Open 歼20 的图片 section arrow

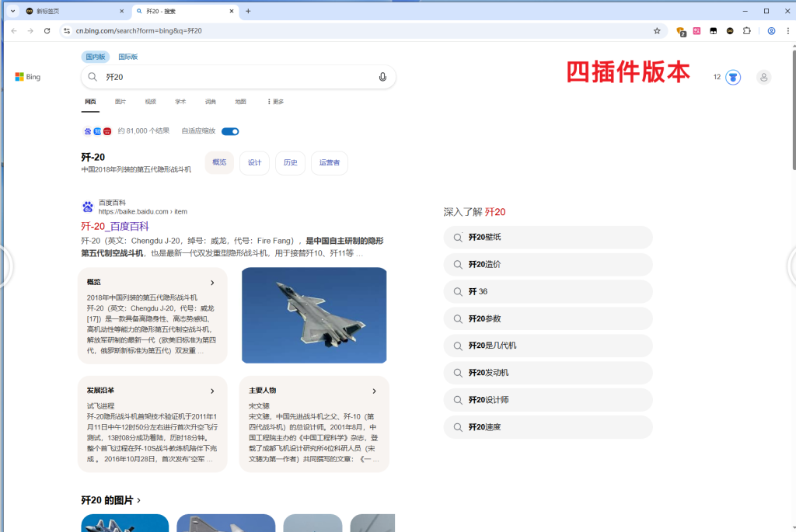tap(138, 501)
